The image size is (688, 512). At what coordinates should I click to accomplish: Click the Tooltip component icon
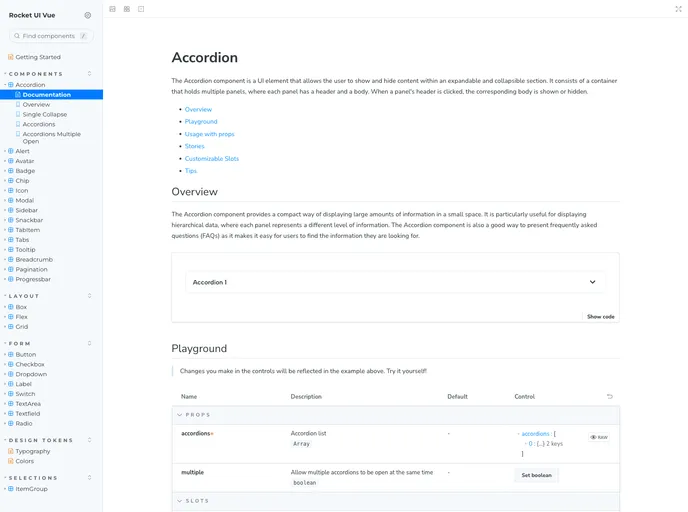click(11, 250)
